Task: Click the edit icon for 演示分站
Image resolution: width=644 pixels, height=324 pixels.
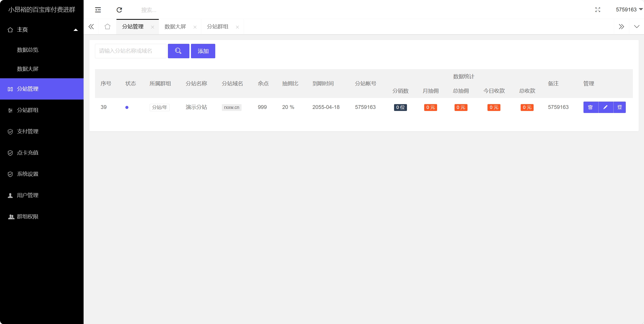Action: 604,107
